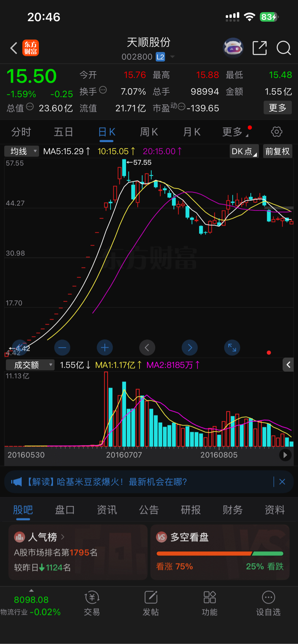Screen dimensions: 298x644
Task: Collapse the indicator panel arrow
Action: pos(288,365)
